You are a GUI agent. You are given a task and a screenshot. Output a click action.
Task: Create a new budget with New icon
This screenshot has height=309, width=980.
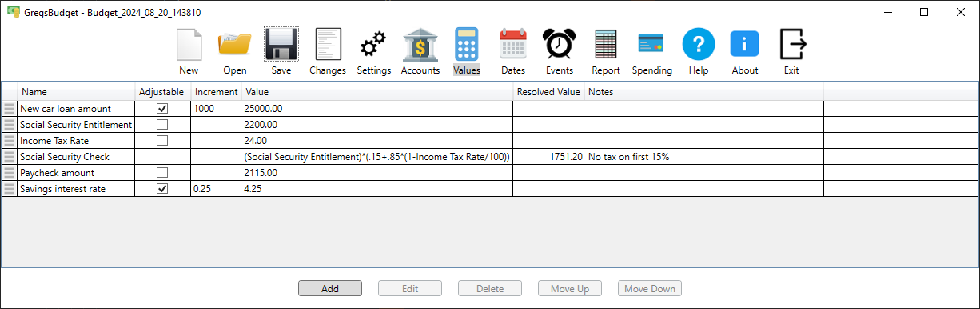pyautogui.click(x=189, y=44)
